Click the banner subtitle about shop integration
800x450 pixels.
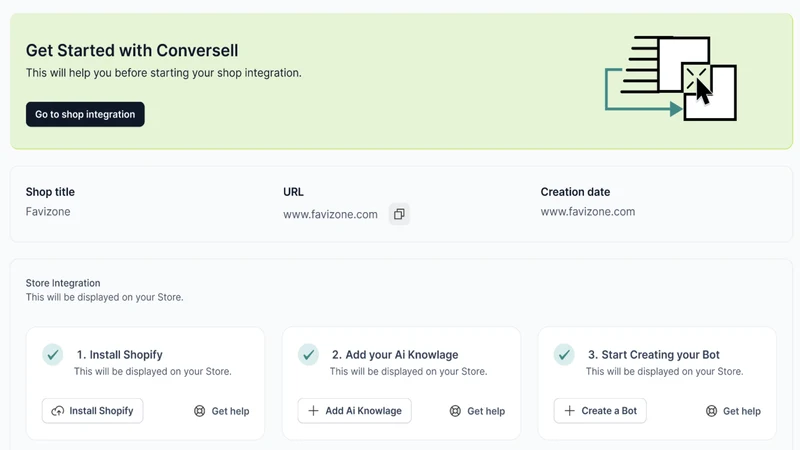point(164,73)
